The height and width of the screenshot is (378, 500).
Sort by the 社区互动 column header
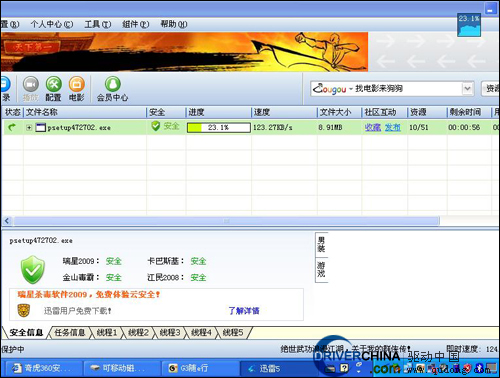point(384,112)
